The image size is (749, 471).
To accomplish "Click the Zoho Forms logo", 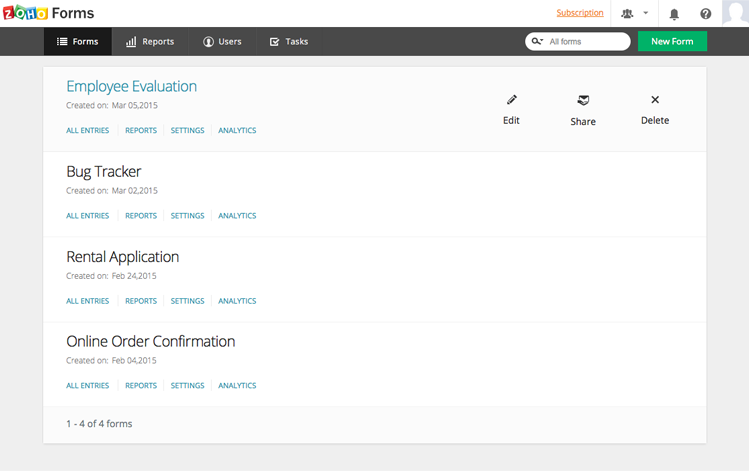I will click(49, 13).
